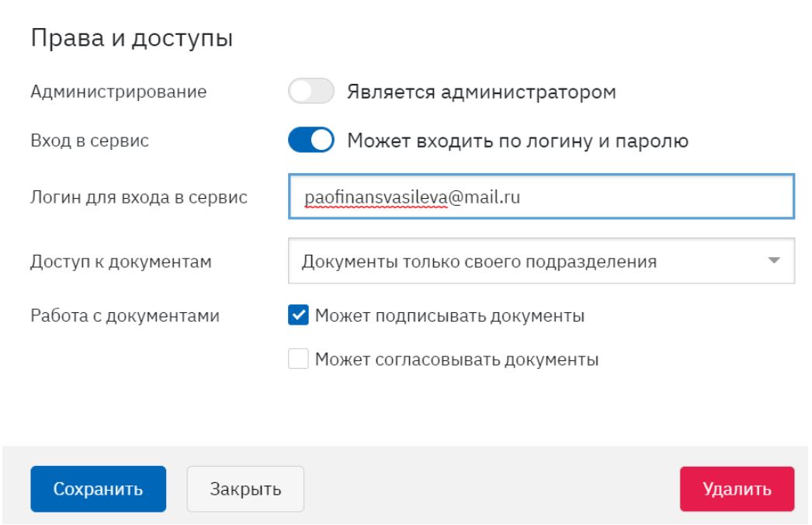Turn off the login and password access switch
812x525 pixels.
click(x=311, y=140)
